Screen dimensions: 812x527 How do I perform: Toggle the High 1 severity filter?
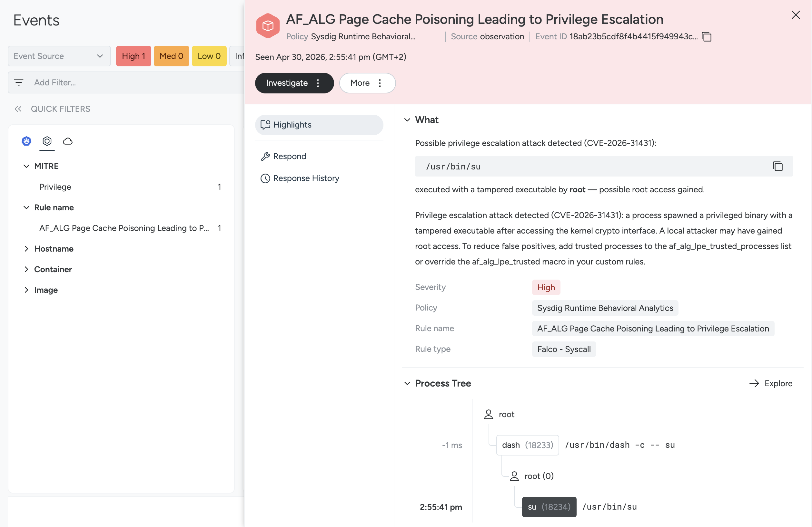click(134, 56)
